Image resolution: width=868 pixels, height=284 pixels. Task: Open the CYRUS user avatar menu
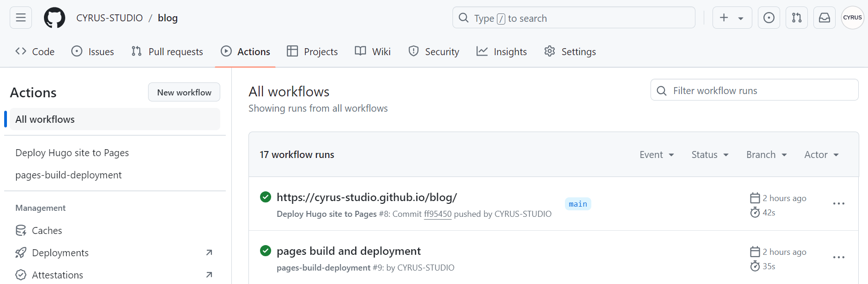pos(852,18)
